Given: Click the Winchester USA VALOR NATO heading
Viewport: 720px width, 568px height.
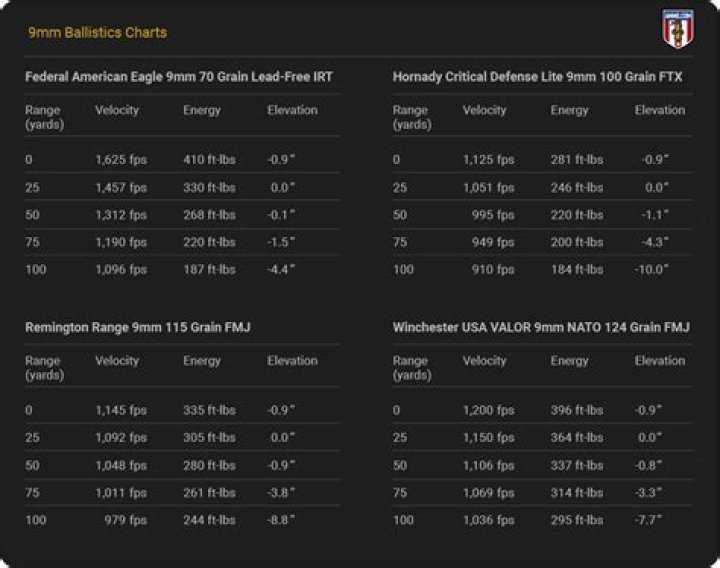Looking at the screenshot, I should tap(541, 328).
